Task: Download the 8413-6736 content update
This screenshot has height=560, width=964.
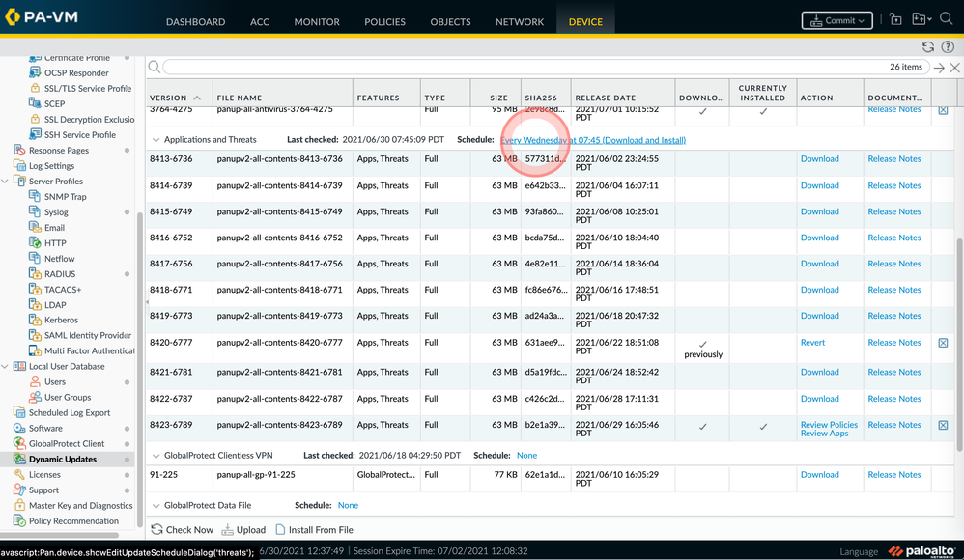Action: [x=819, y=159]
